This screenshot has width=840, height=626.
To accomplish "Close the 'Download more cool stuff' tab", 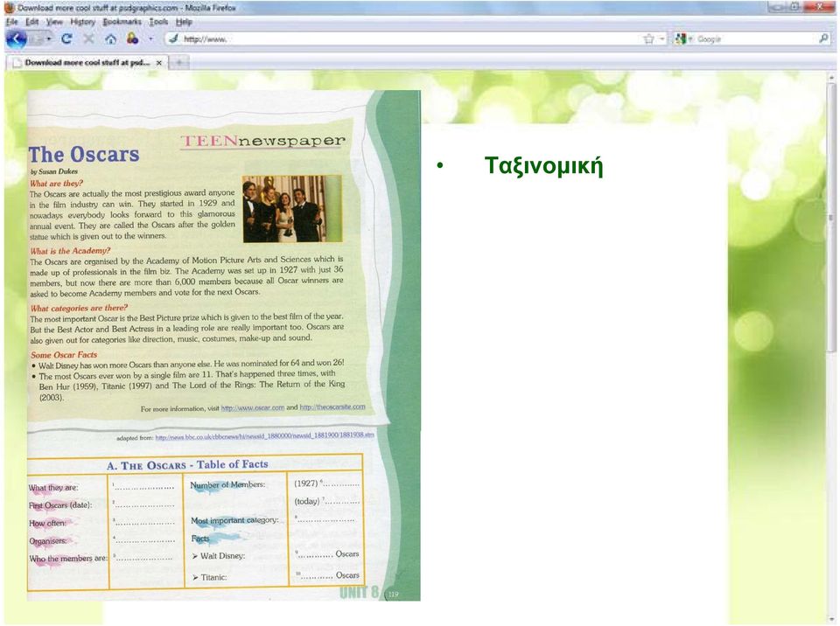I will click(159, 63).
